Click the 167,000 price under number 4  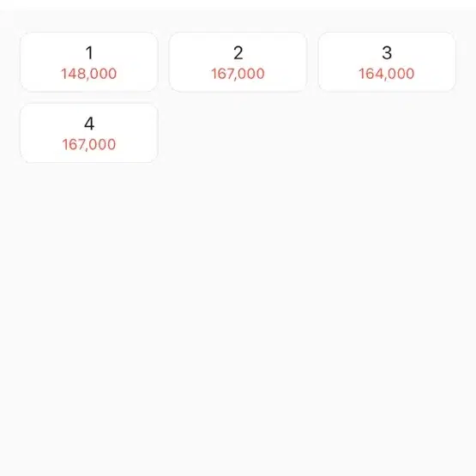pos(89,144)
